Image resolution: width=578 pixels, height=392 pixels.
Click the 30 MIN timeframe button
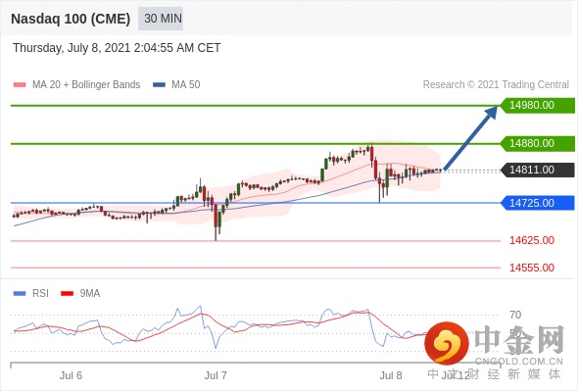pyautogui.click(x=161, y=19)
